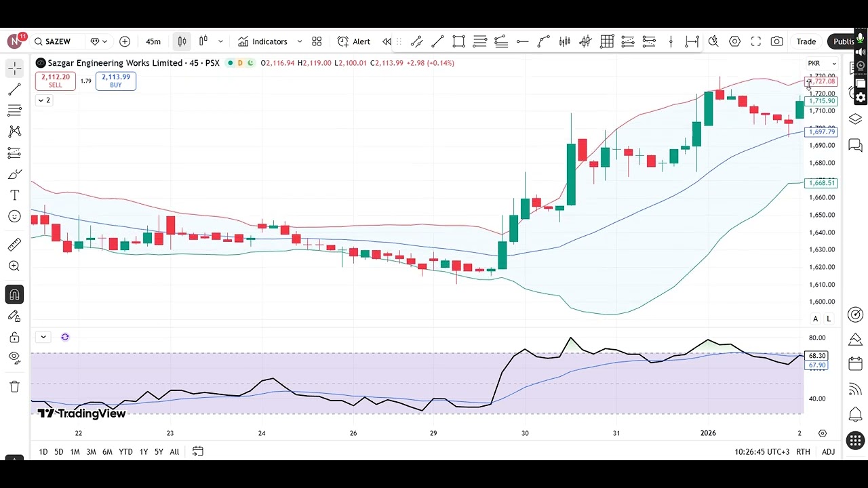Collapse the indicator legend chevron showing 2
868x488 pixels.
click(43, 100)
